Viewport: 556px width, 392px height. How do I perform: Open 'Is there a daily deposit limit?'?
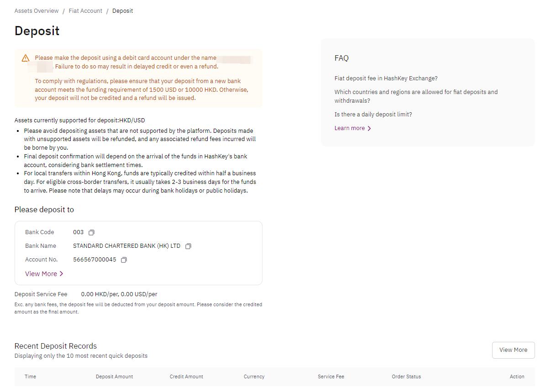(x=373, y=115)
